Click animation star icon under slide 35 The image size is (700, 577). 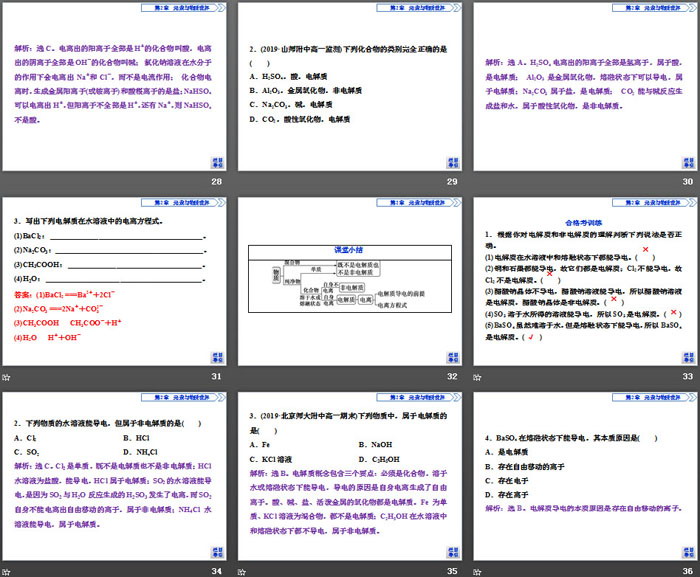pyautogui.click(x=242, y=572)
